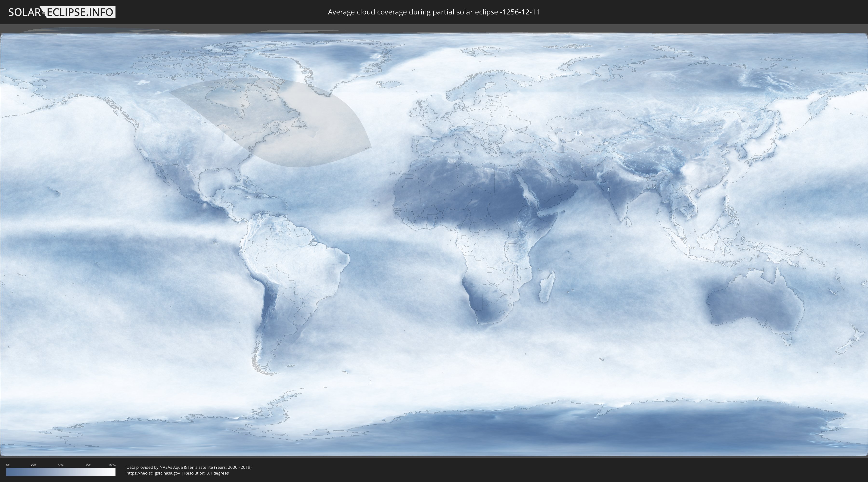Click on Madagascar island

tap(547, 287)
